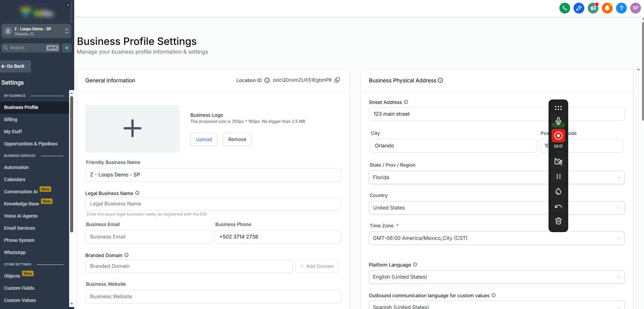Toggle the microphone in the recording toolbar
Viewport: 644px width, 309px height.
coord(558,121)
